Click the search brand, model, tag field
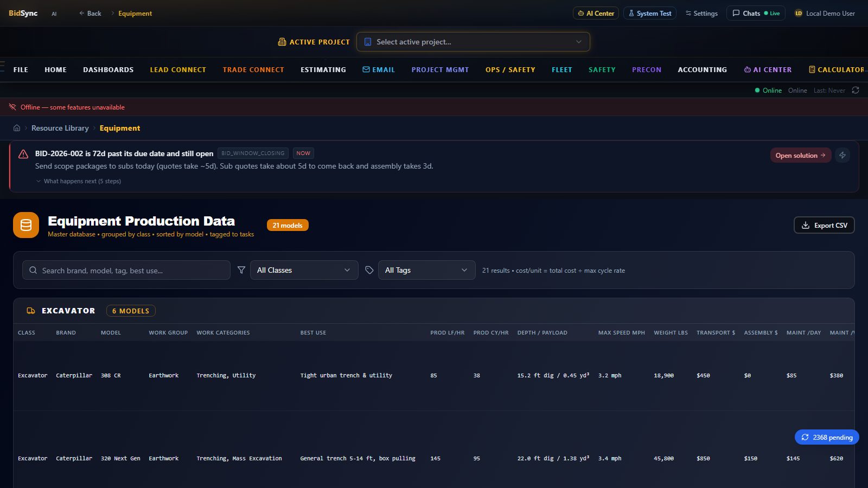Image resolution: width=868 pixels, height=488 pixels. point(126,270)
